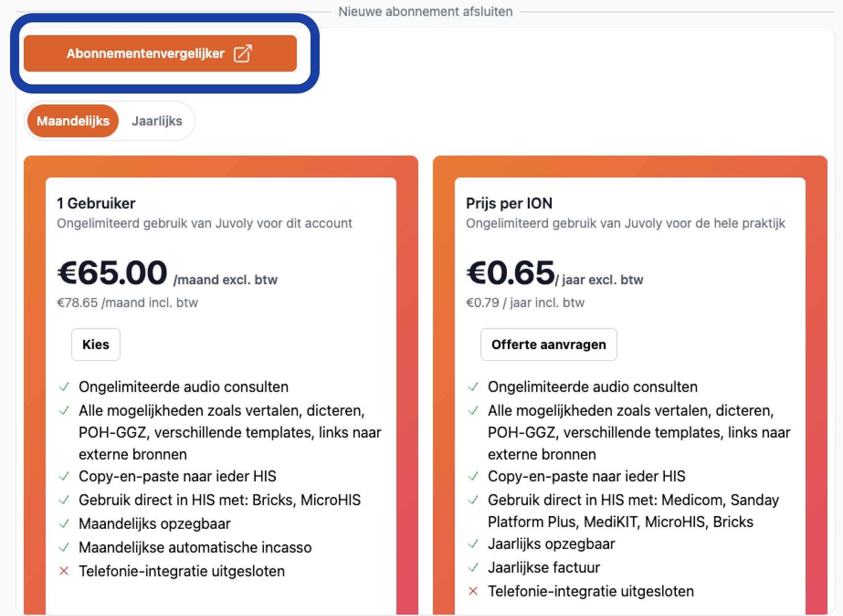Screen dimensions: 843x616
Task: Select the Maandelijks billing option
Action: (73, 121)
